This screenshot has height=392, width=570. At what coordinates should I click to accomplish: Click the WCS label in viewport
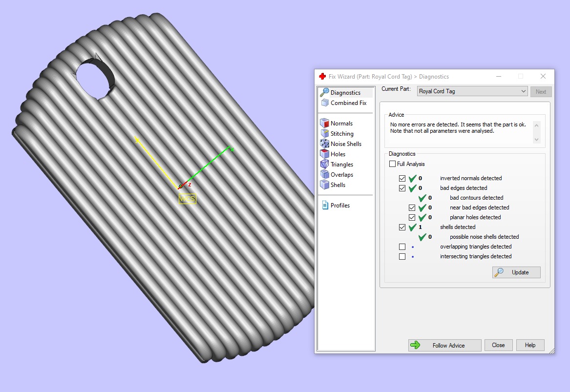(x=188, y=199)
